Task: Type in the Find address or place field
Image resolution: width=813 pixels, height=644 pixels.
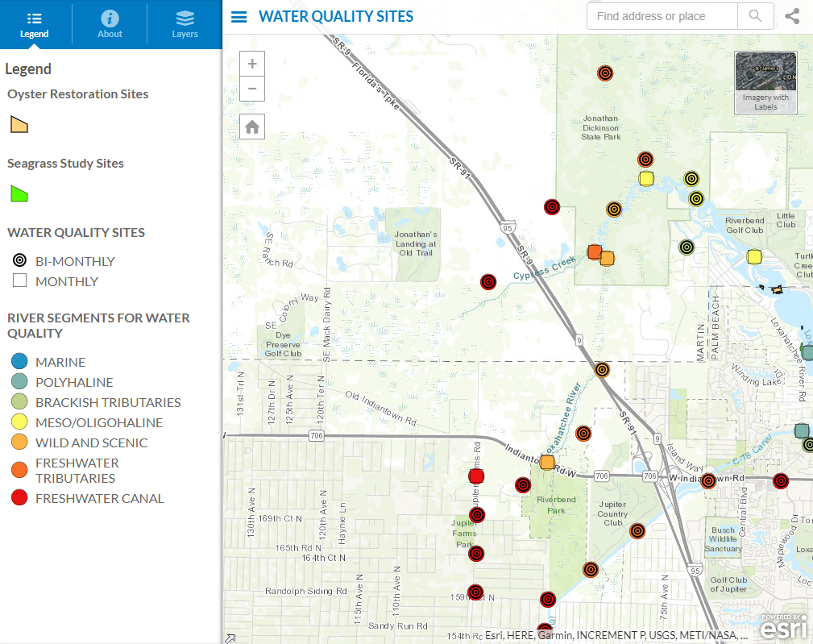Action: coord(662,16)
